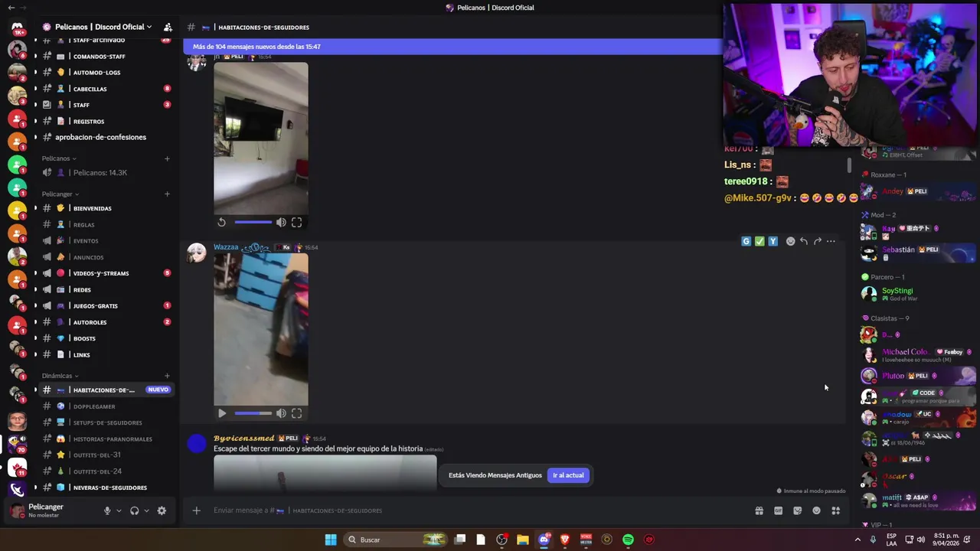Reply to Wazzaa's message
The height and width of the screenshot is (551, 980).
coord(804,241)
